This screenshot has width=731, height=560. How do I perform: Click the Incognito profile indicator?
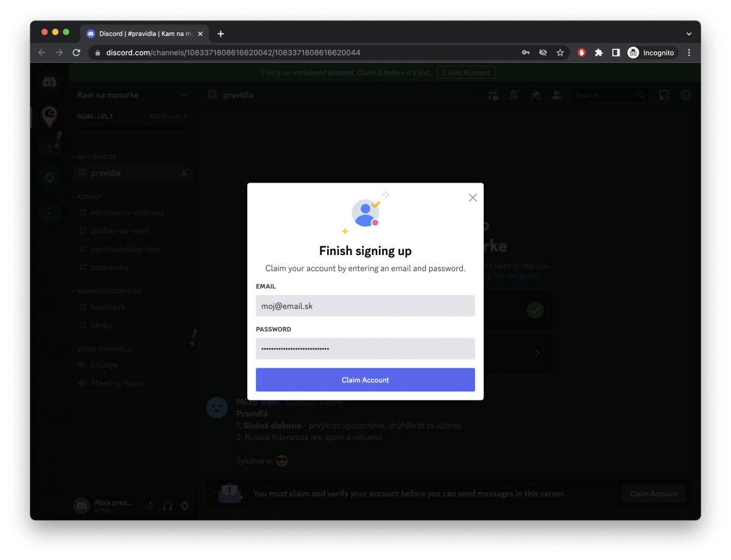[x=652, y=53]
